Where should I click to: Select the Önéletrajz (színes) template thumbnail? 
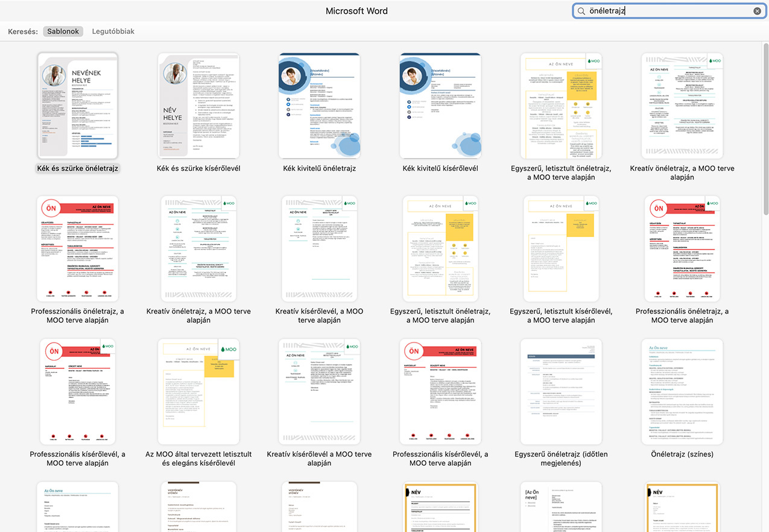[x=682, y=391]
